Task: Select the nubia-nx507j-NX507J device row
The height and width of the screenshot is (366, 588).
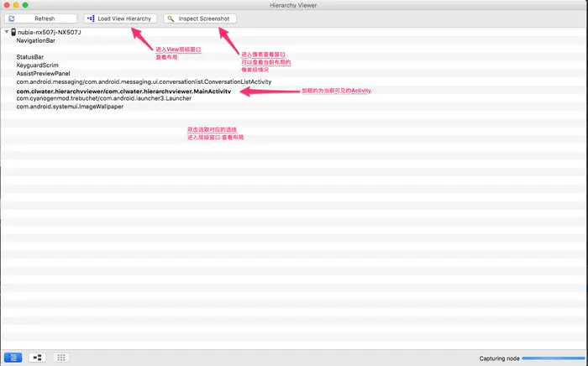Action: 49,32
